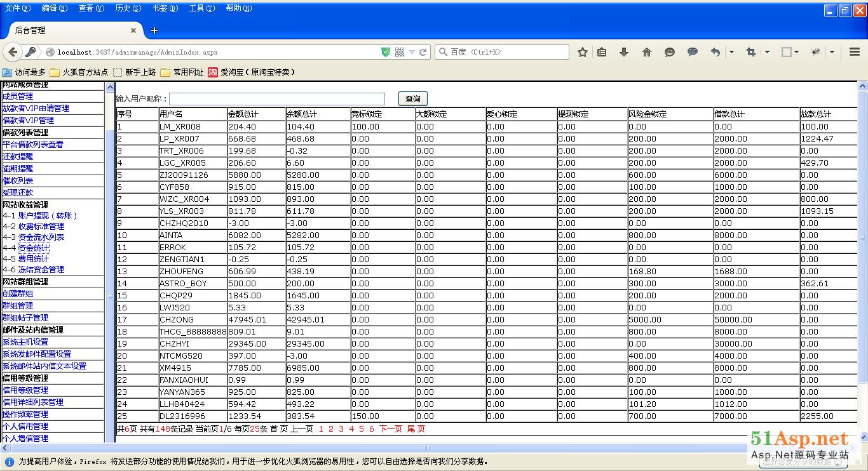
Task: Open the 帮助 menu
Action: [238, 8]
